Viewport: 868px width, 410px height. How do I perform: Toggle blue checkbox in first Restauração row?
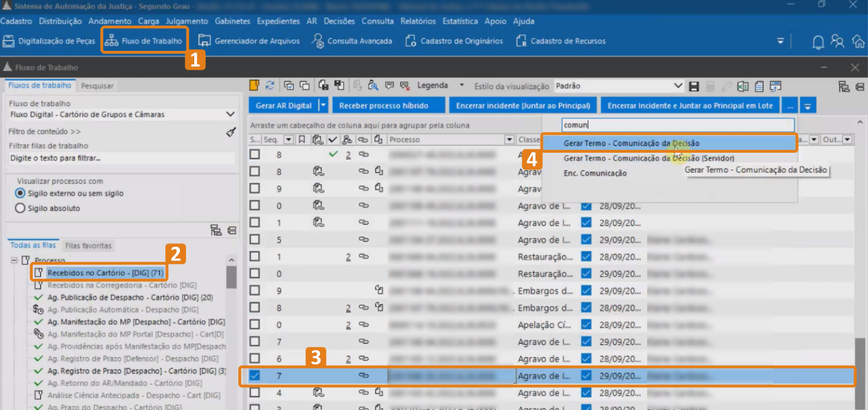(x=586, y=257)
